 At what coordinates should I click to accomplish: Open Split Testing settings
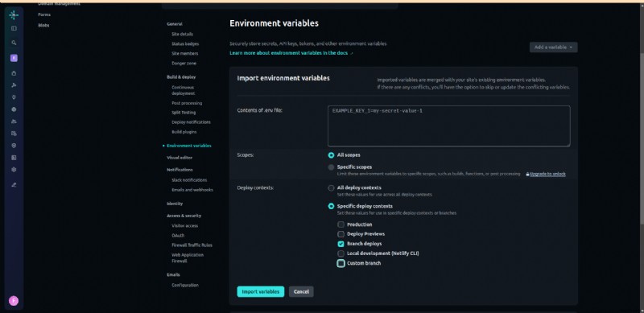(x=184, y=113)
